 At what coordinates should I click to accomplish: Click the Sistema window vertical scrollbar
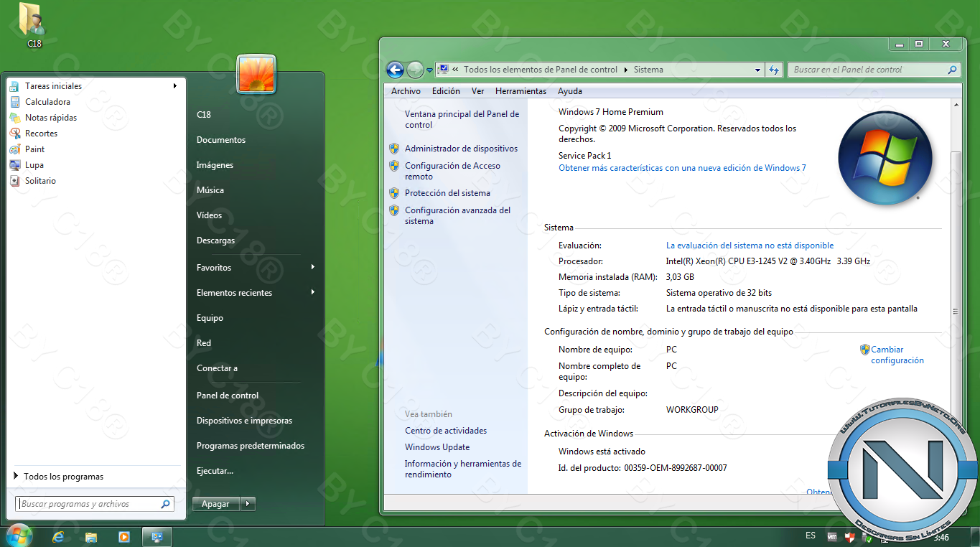pyautogui.click(x=955, y=297)
